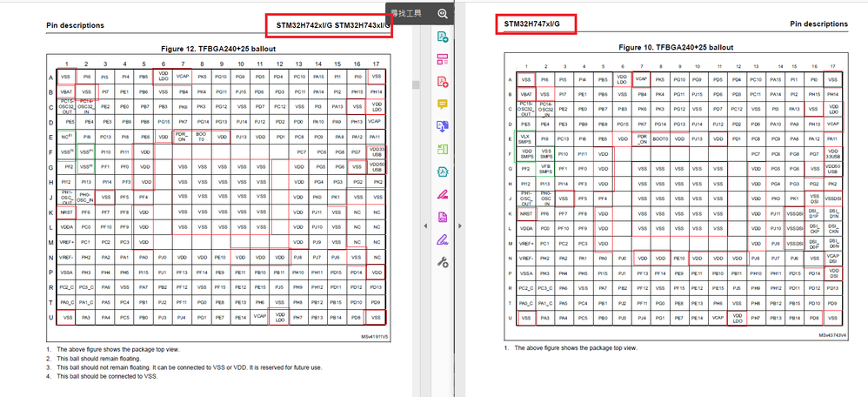Click the DSI_D0N cell in right ballout
Image resolution: width=868 pixels, height=397 pixels.
[833, 244]
